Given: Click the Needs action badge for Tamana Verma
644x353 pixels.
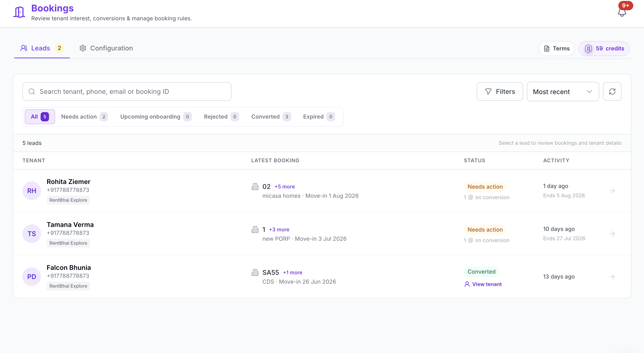Looking at the screenshot, I should (485, 230).
